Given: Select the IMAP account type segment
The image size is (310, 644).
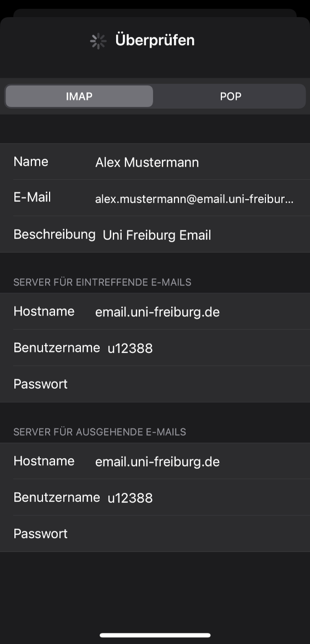Looking at the screenshot, I should 79,96.
